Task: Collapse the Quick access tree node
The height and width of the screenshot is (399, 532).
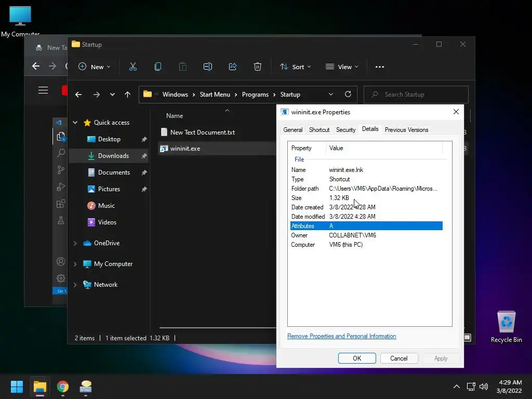Action: 75,123
